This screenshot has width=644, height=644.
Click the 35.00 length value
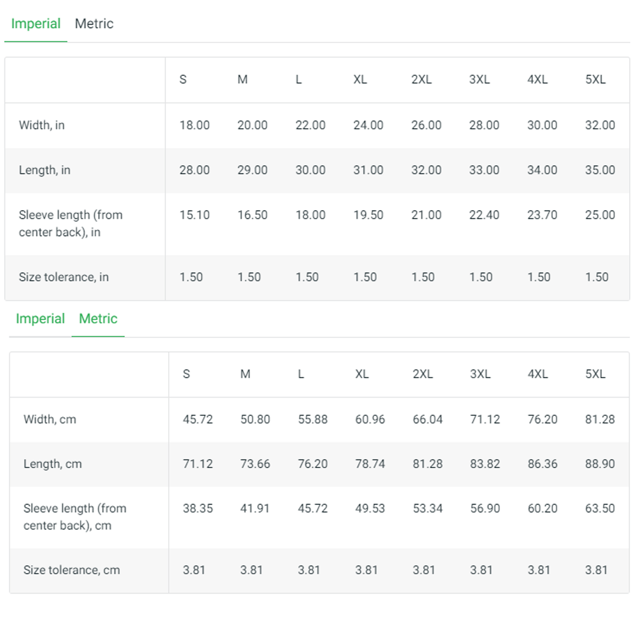click(600, 170)
